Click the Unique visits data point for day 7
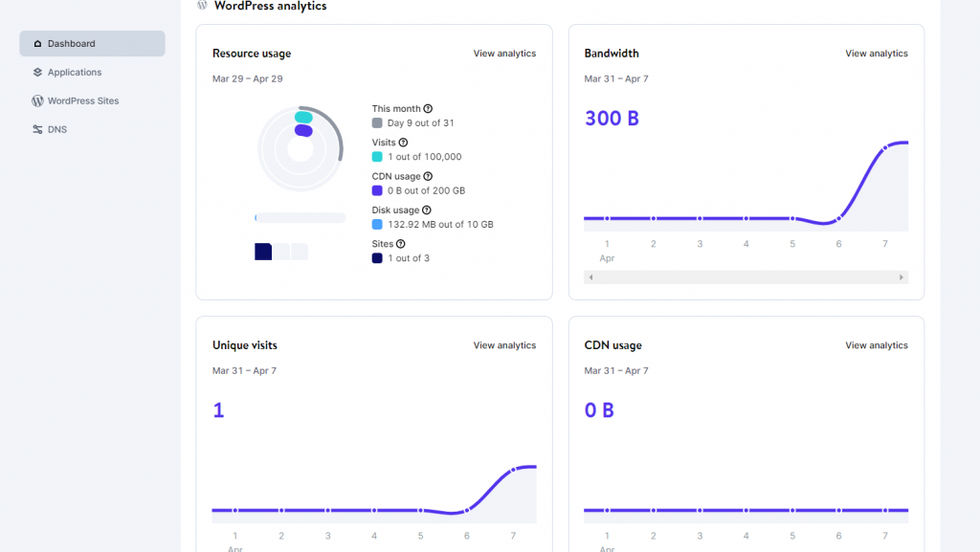Image resolution: width=980 pixels, height=552 pixels. click(x=513, y=470)
